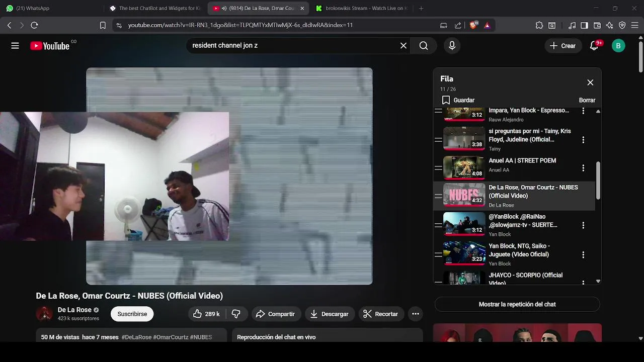Open the Brave playlist music note icon
This screenshot has height=362, width=644.
tap(572, 25)
